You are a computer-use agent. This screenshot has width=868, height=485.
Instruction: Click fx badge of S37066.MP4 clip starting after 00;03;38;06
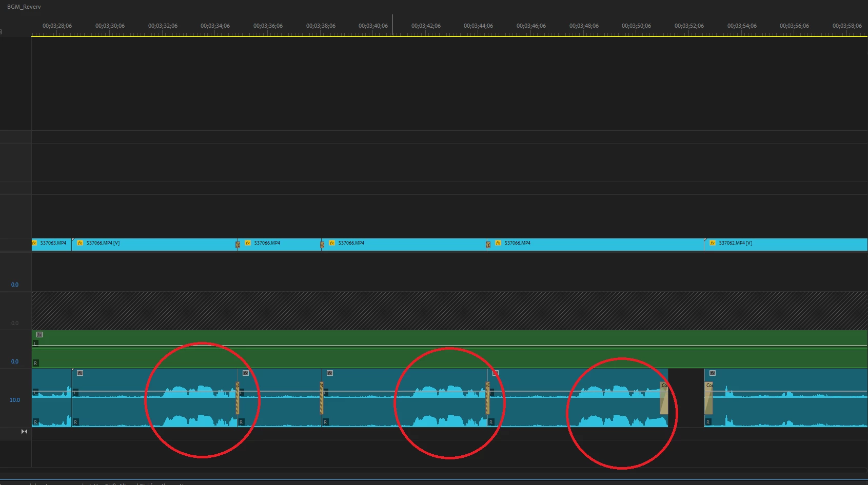[332, 243]
